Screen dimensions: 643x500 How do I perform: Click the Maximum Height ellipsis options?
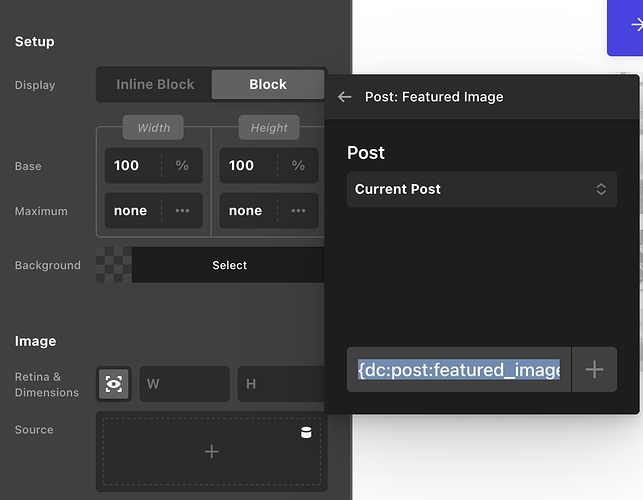coord(298,211)
